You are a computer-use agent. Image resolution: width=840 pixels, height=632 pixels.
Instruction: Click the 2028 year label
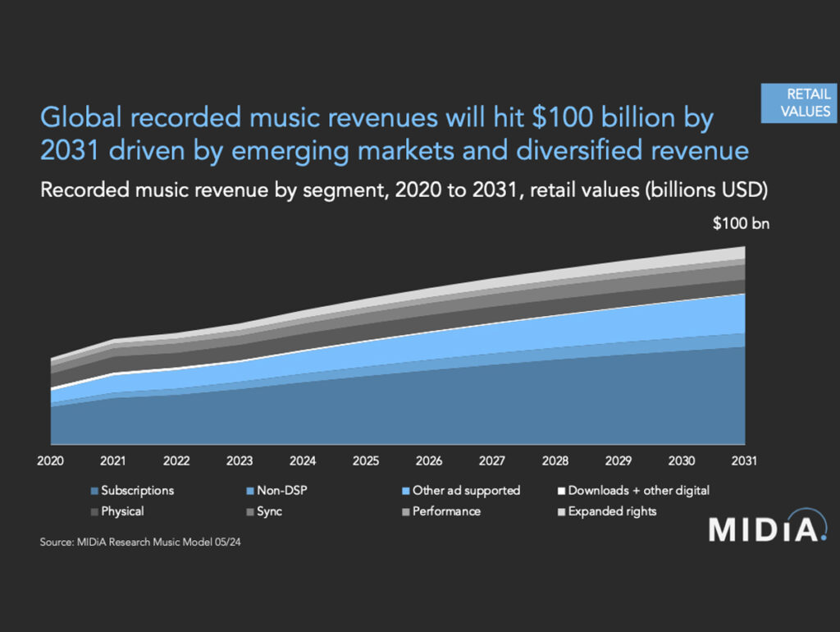(x=555, y=461)
